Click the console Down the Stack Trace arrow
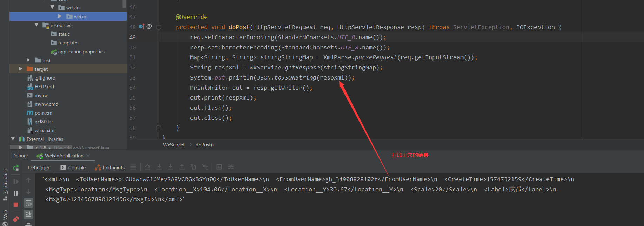644x226 pixels. [x=28, y=192]
